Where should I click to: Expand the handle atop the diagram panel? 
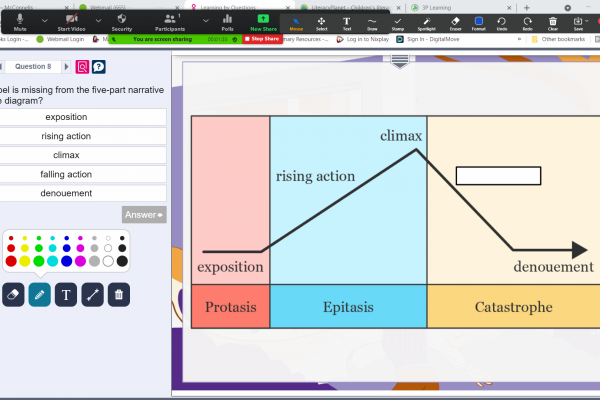click(x=400, y=61)
